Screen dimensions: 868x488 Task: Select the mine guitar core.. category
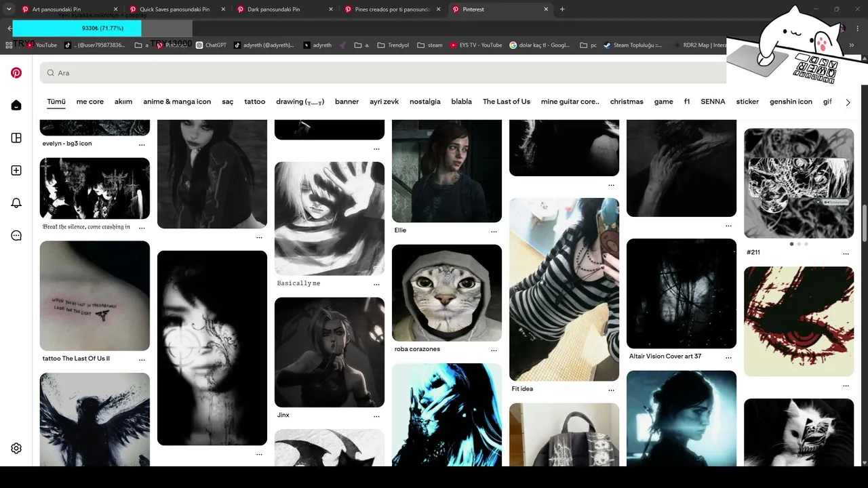(570, 102)
